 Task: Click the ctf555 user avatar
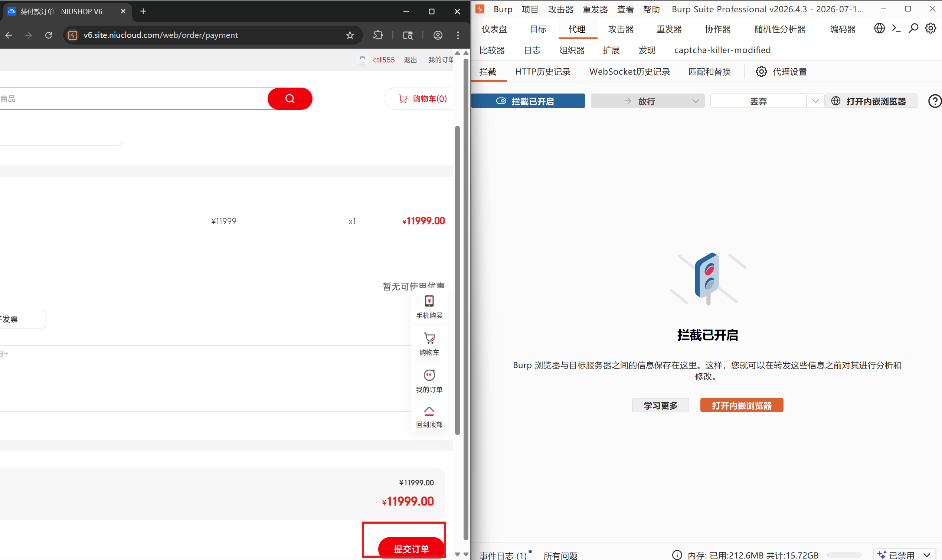(362, 60)
